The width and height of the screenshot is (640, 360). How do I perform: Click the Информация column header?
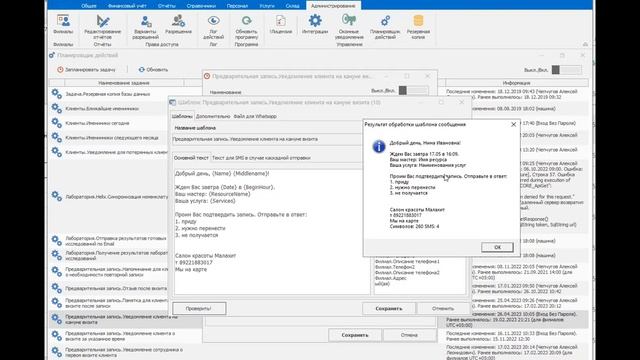click(x=516, y=83)
